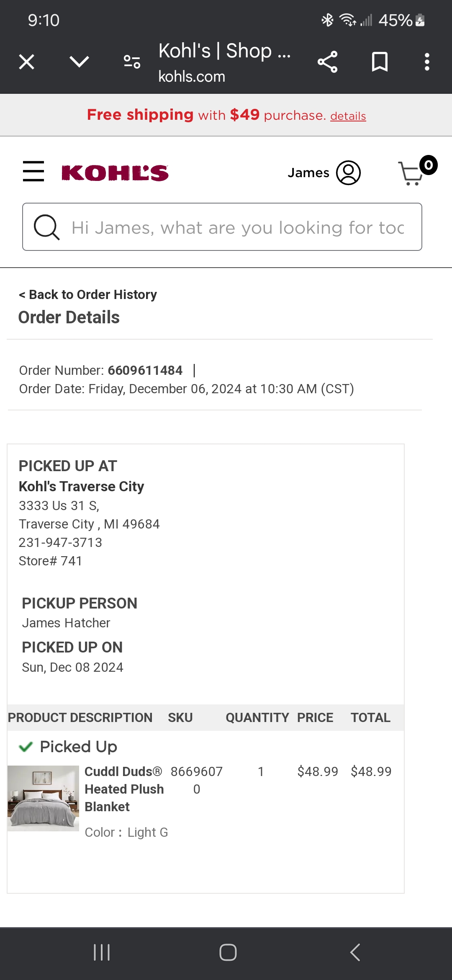Tap the Android recent apps button
This screenshot has width=452, height=980.
coord(102,952)
